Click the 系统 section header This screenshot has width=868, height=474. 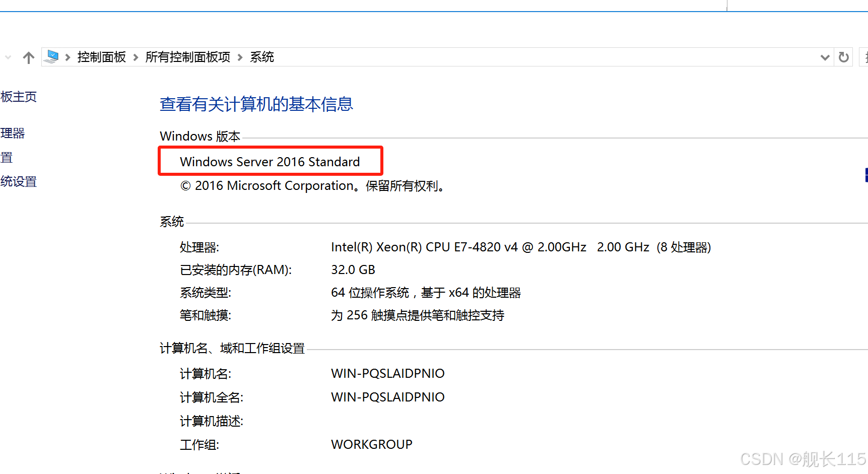pyautogui.click(x=172, y=222)
